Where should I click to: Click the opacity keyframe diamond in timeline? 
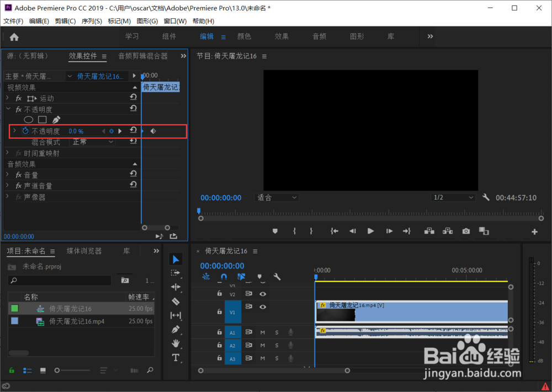(153, 131)
